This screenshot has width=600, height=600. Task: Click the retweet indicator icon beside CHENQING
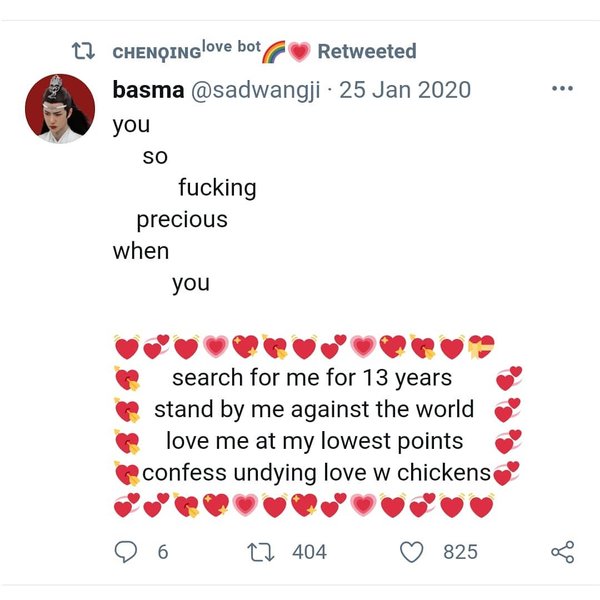point(85,51)
